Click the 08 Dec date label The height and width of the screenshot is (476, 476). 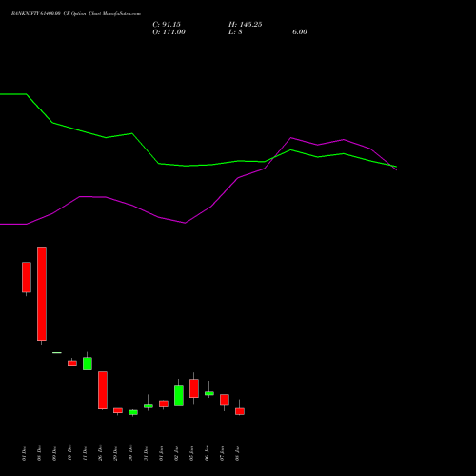tap(39, 453)
